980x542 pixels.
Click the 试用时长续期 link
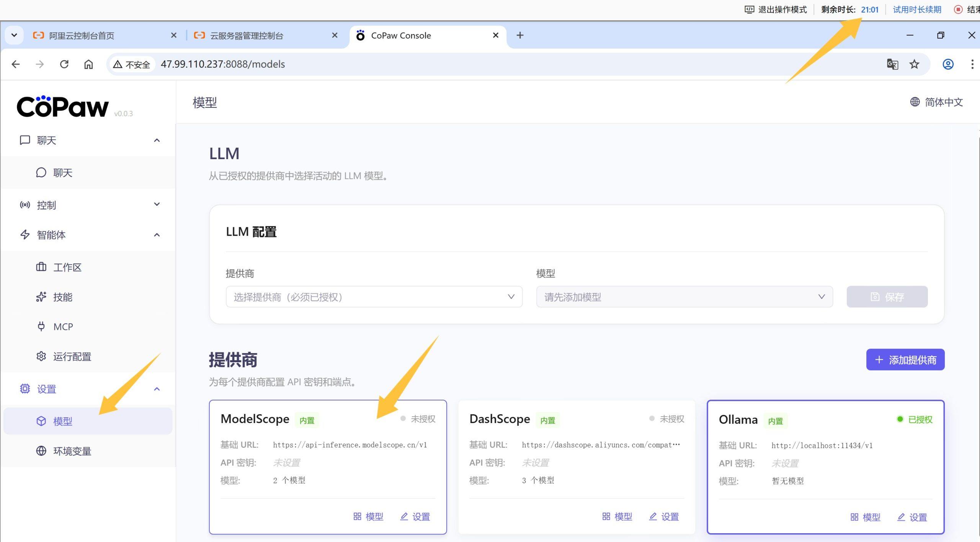click(x=917, y=10)
